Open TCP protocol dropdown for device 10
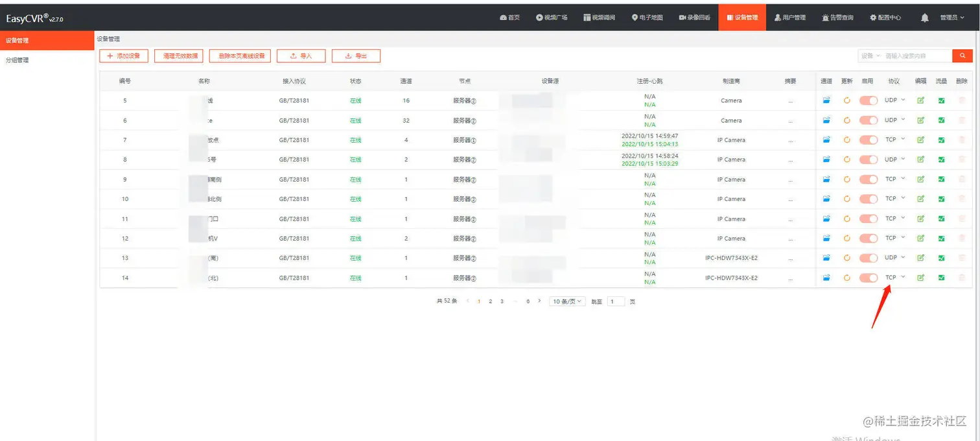Screen dimensions: 980x441 (x=895, y=198)
